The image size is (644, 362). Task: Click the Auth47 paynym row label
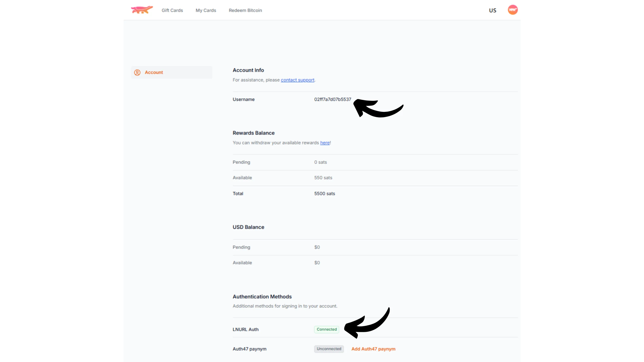coord(250,349)
